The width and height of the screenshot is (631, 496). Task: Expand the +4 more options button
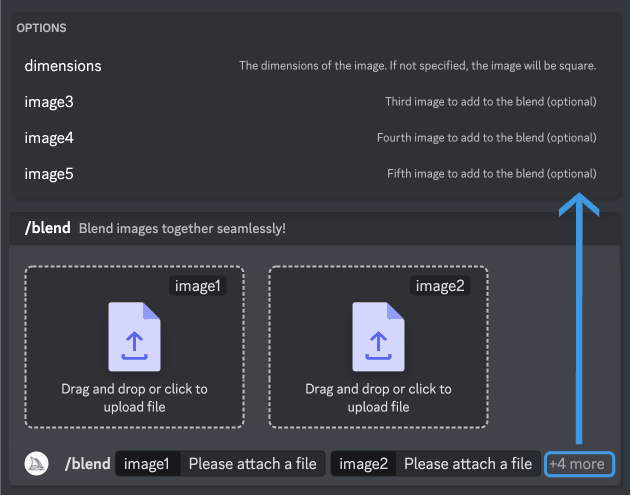[x=579, y=464]
